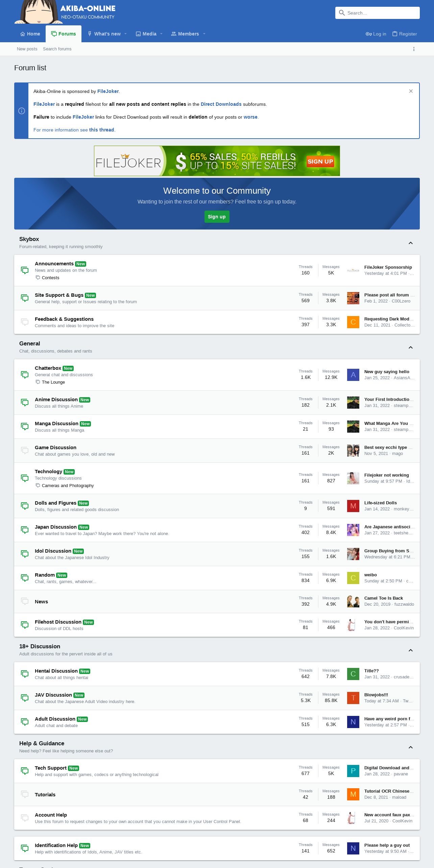This screenshot has width=434, height=868.
Task: Click 'P' avatar in Tech Support row
Action: [x=353, y=771]
